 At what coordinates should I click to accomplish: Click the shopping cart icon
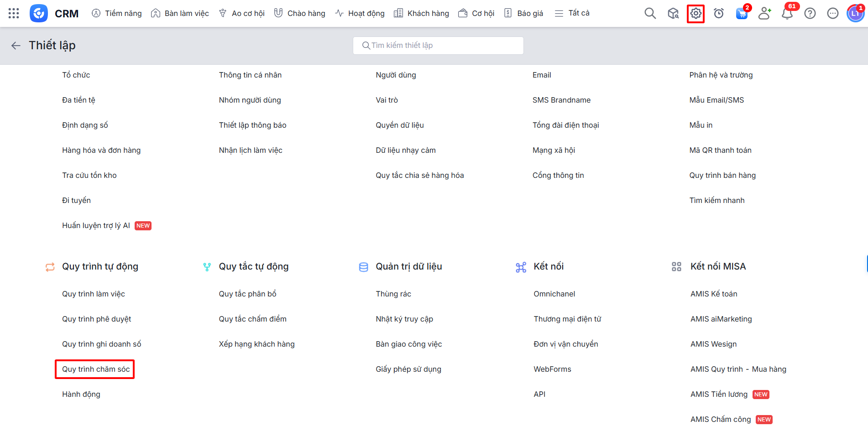point(742,14)
